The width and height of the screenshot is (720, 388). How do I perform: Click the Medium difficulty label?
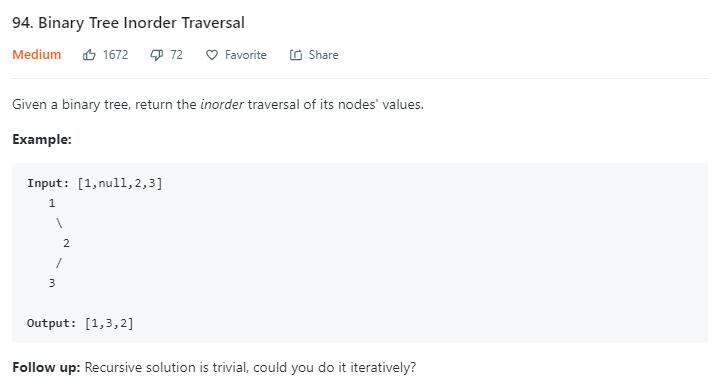(x=37, y=55)
